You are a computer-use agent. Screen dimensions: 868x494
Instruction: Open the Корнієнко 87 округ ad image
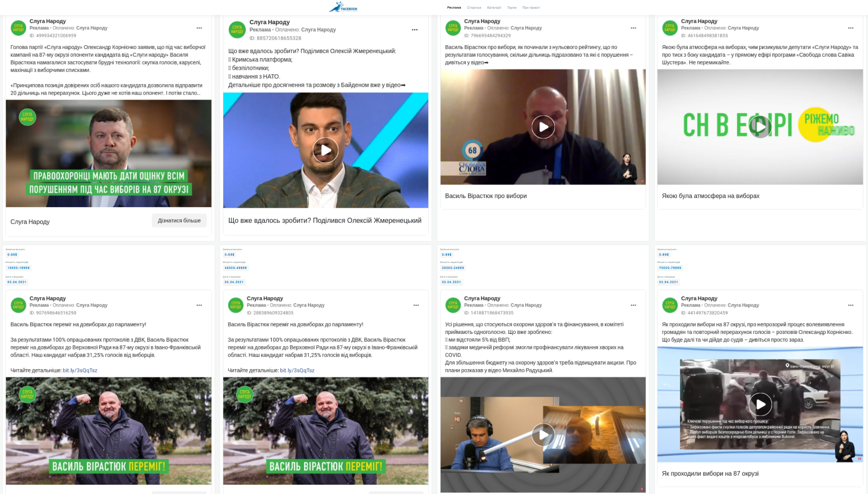point(108,153)
